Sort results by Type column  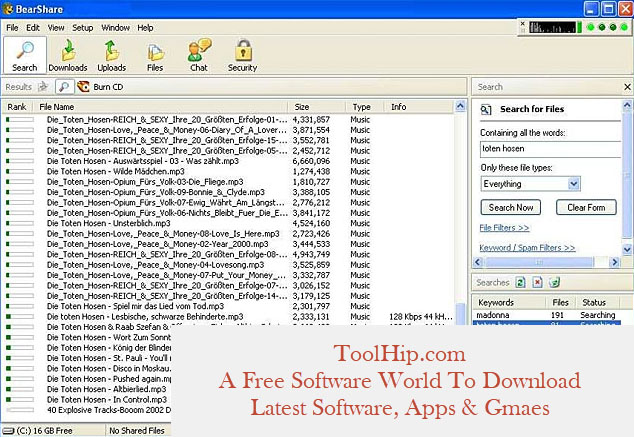pyautogui.click(x=364, y=107)
